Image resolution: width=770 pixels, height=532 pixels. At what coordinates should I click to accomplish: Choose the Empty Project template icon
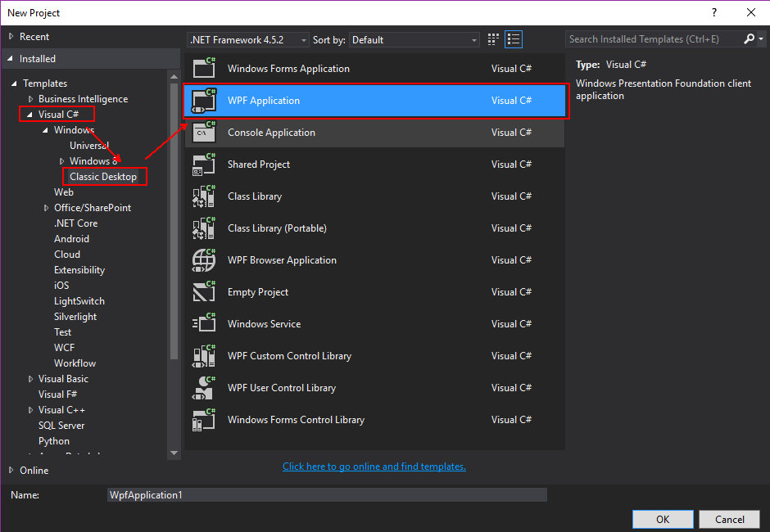point(203,292)
